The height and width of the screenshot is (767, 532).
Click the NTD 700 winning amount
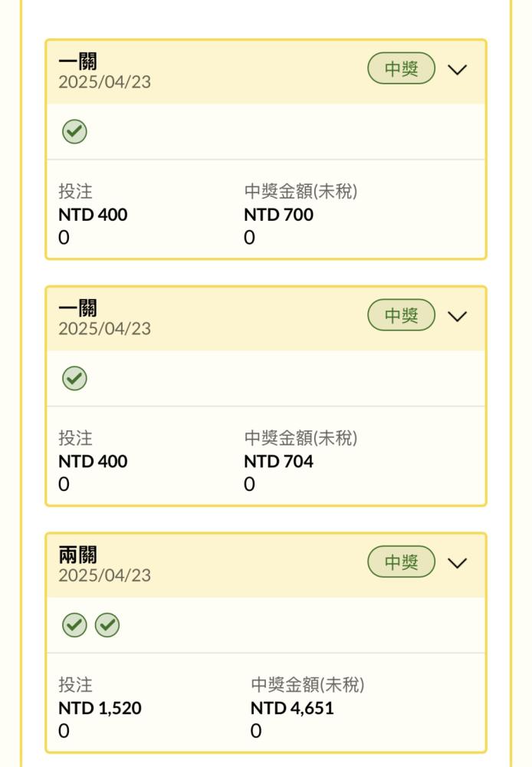[279, 215]
